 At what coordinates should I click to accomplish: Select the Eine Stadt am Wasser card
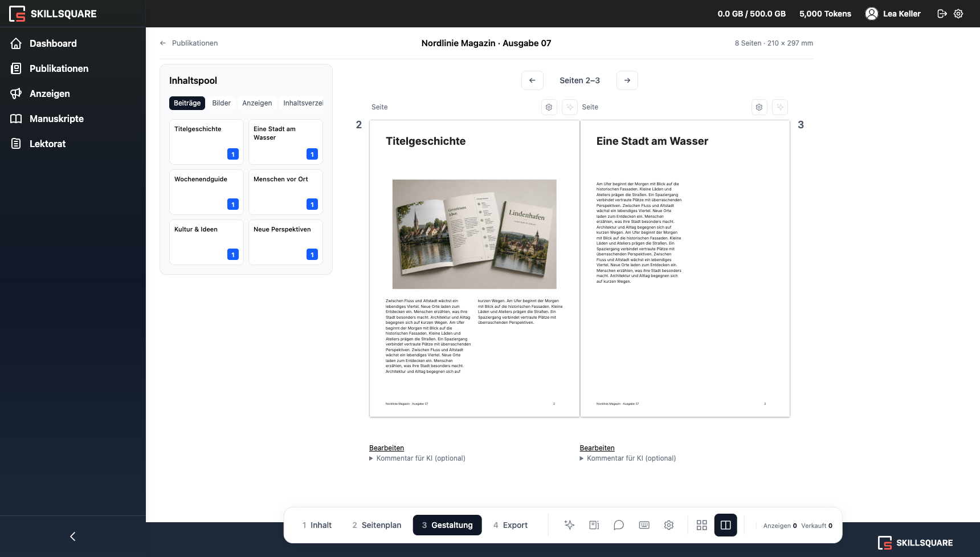pos(285,142)
